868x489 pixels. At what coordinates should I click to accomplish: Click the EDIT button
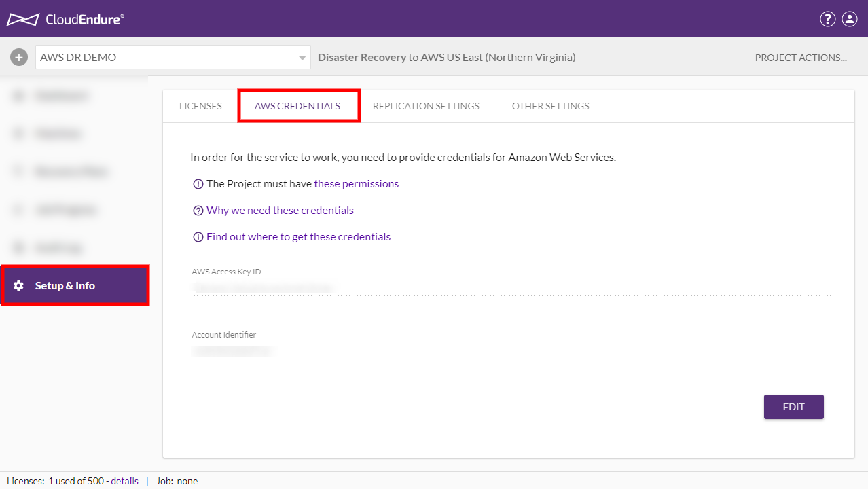pyautogui.click(x=794, y=407)
